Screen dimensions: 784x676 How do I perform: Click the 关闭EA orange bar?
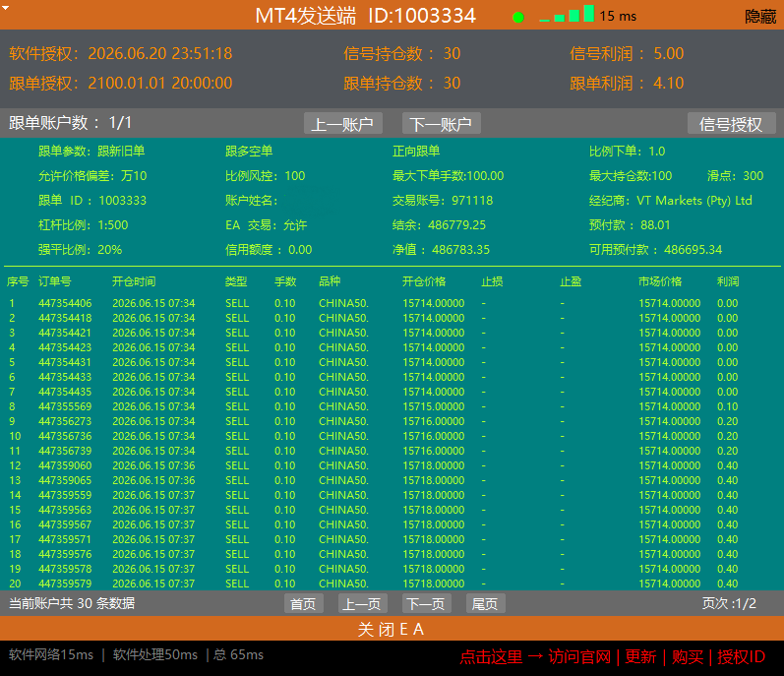pyautogui.click(x=392, y=629)
